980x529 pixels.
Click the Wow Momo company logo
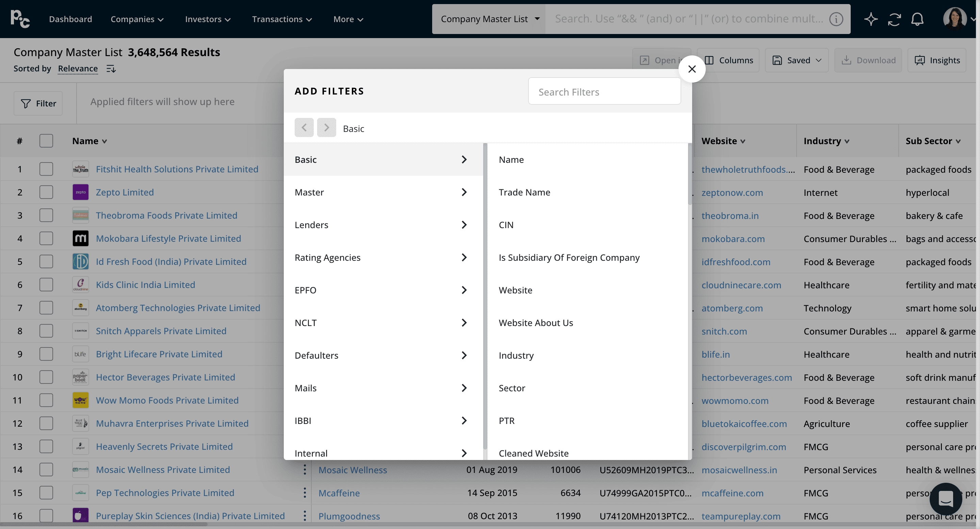pyautogui.click(x=81, y=400)
